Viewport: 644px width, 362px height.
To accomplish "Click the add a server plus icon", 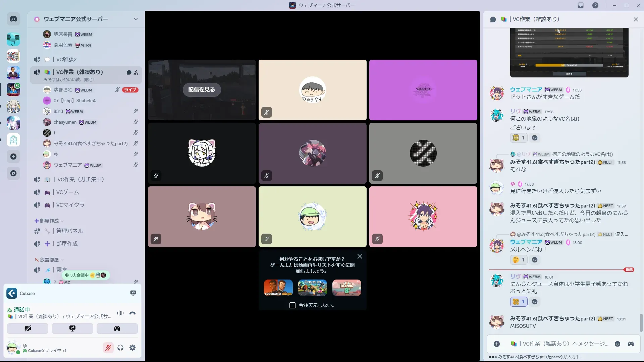I will (13, 157).
